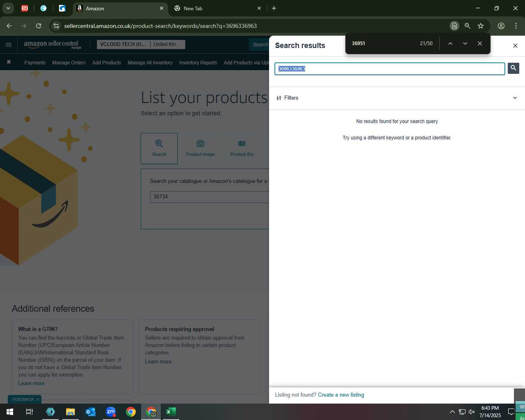525x420 pixels.
Task: Open Add Products via Upload menu item
Action: pos(246,63)
